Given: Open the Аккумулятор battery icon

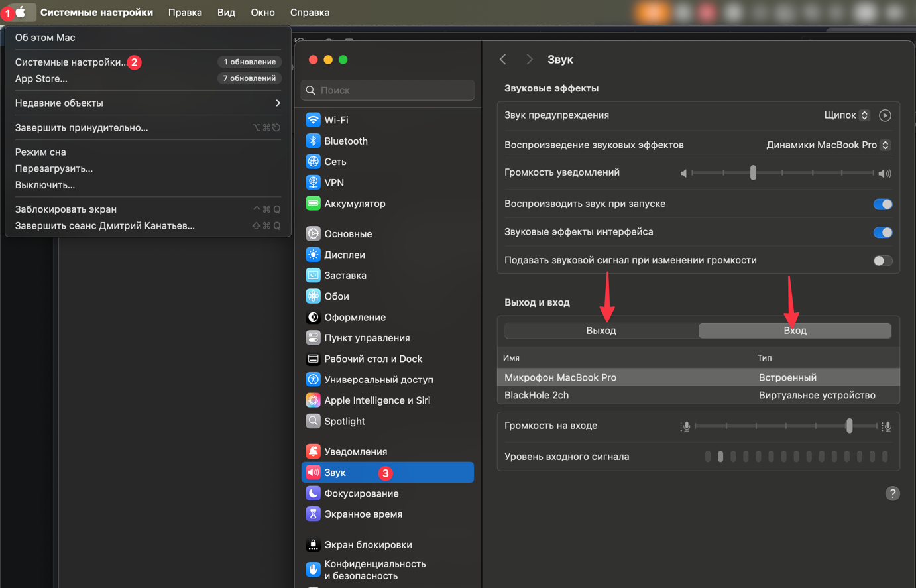Looking at the screenshot, I should [x=313, y=204].
